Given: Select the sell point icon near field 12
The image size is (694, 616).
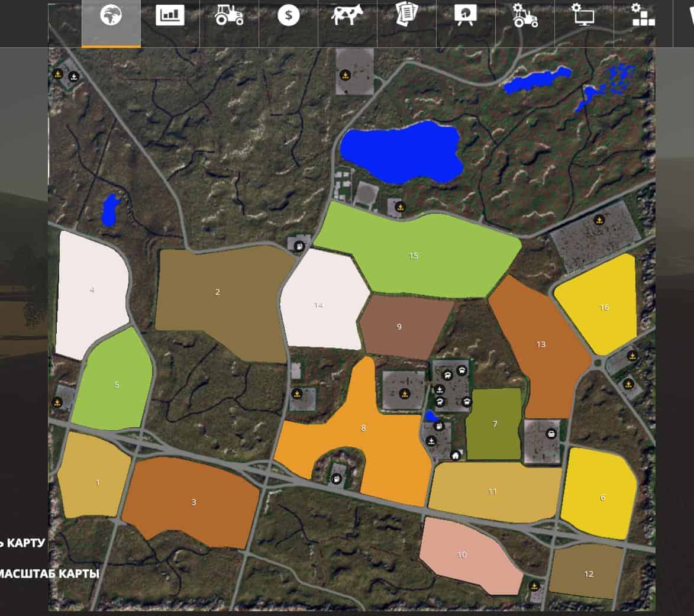Looking at the screenshot, I should click(x=534, y=586).
